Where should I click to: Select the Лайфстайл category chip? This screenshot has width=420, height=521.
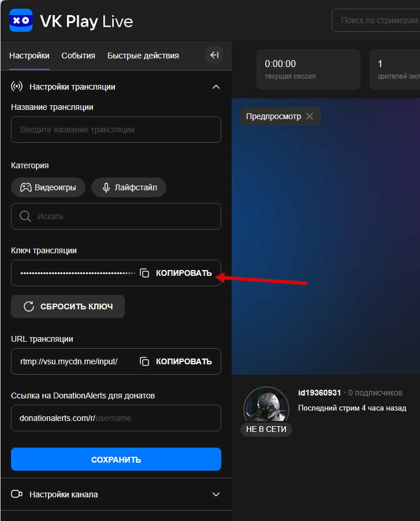128,187
